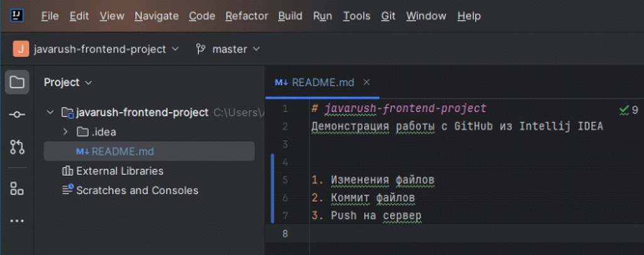Click the Markdown icon beside README.md in tree
Screen dimensions: 644x255
coord(82,151)
